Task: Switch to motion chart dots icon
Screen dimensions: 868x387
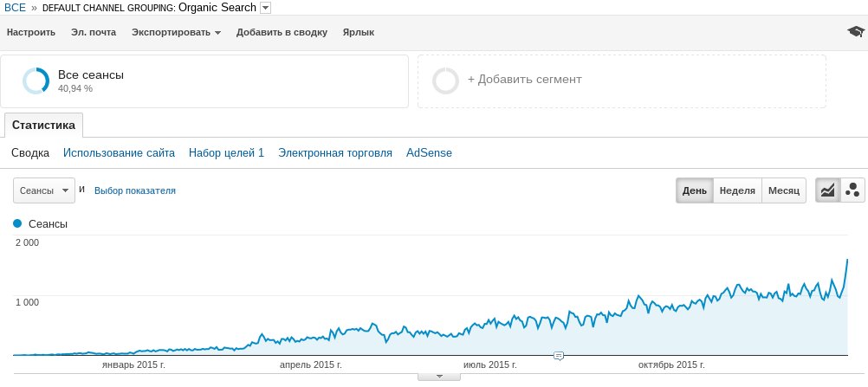Action: tap(852, 190)
